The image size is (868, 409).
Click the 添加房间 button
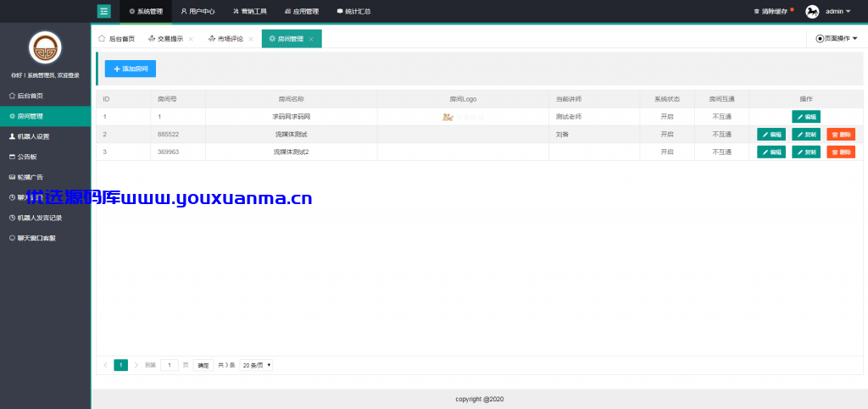pyautogui.click(x=131, y=69)
